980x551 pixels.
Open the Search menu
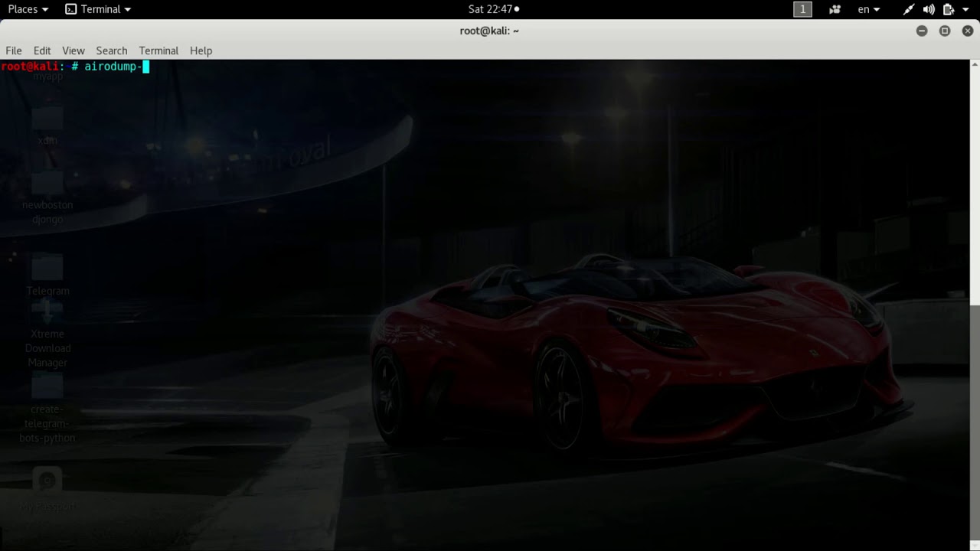pos(112,51)
